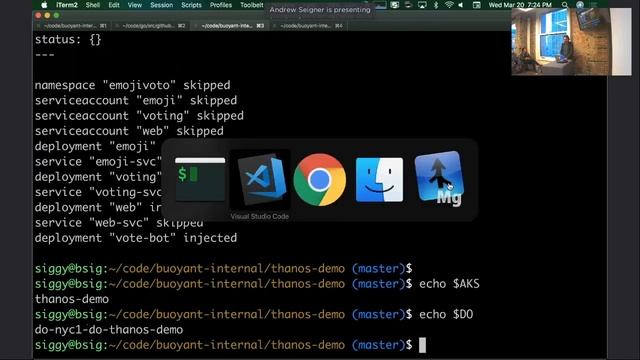This screenshot has height=360, width=640.
Task: Click 'serviceaccount "voting" skipped' line
Action: tap(139, 116)
